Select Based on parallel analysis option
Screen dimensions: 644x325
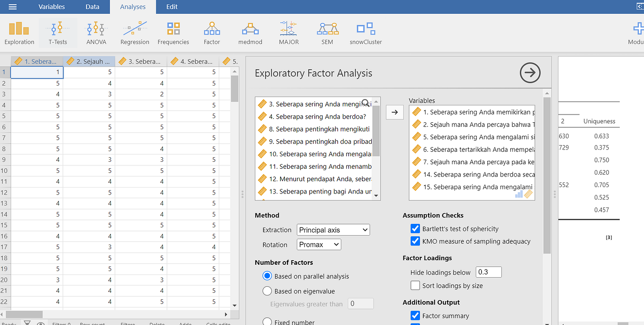(x=267, y=276)
